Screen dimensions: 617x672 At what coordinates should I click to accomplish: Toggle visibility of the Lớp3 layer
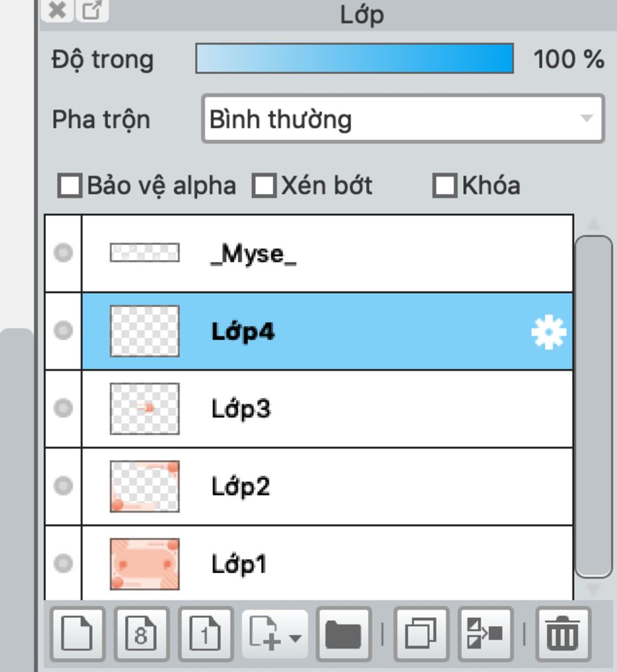(x=63, y=408)
